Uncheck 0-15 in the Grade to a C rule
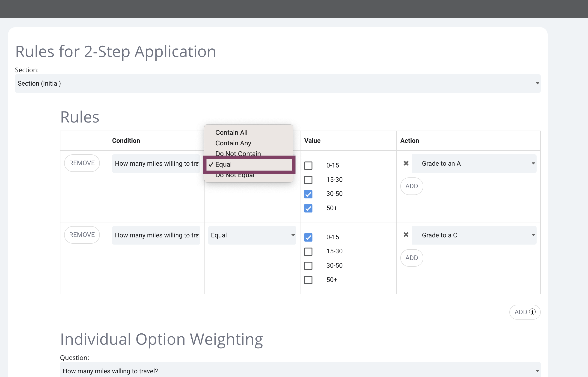 coord(308,237)
